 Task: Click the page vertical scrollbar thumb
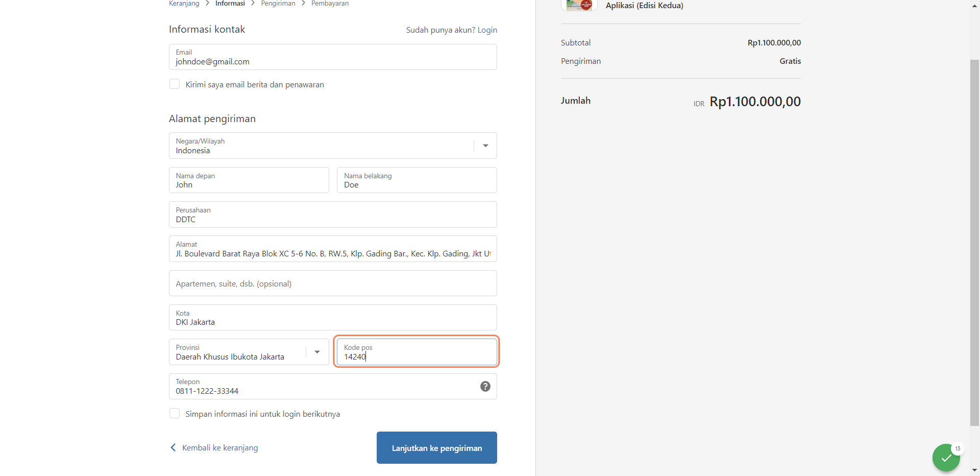pyautogui.click(x=974, y=243)
